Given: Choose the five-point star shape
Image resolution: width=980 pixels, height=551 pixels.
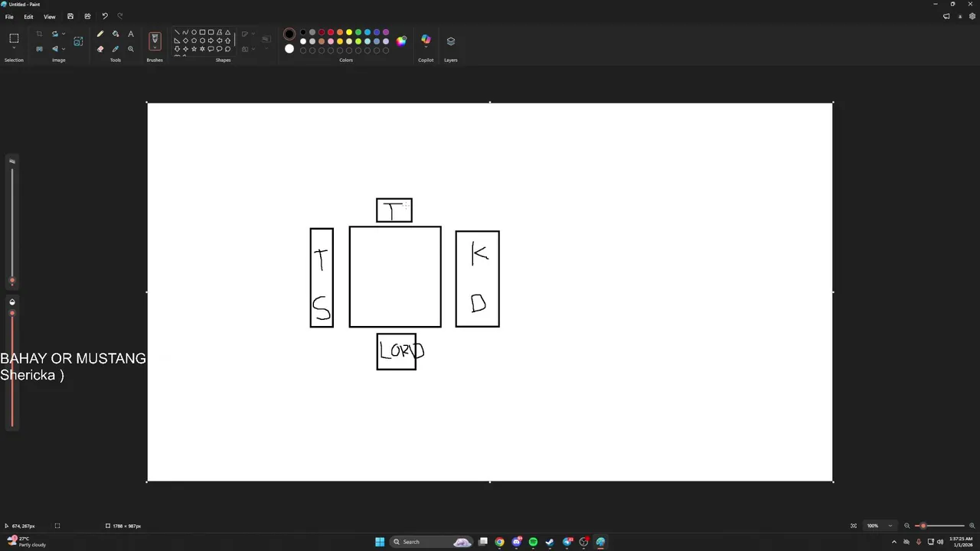Looking at the screenshot, I should click(194, 49).
